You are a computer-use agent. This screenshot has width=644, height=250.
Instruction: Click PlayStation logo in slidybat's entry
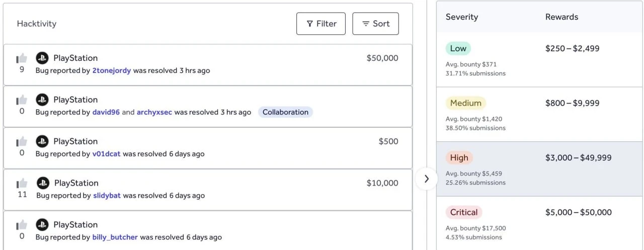43,183
